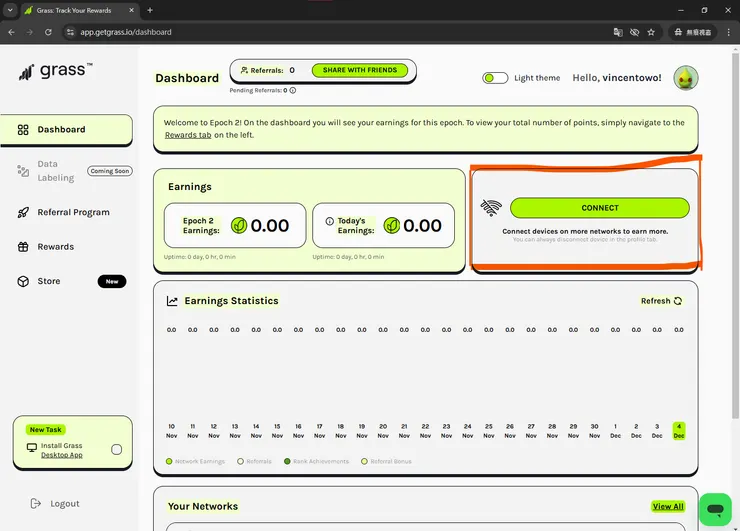The height and width of the screenshot is (531, 740).
Task: Click the translate page icon
Action: 618,32
